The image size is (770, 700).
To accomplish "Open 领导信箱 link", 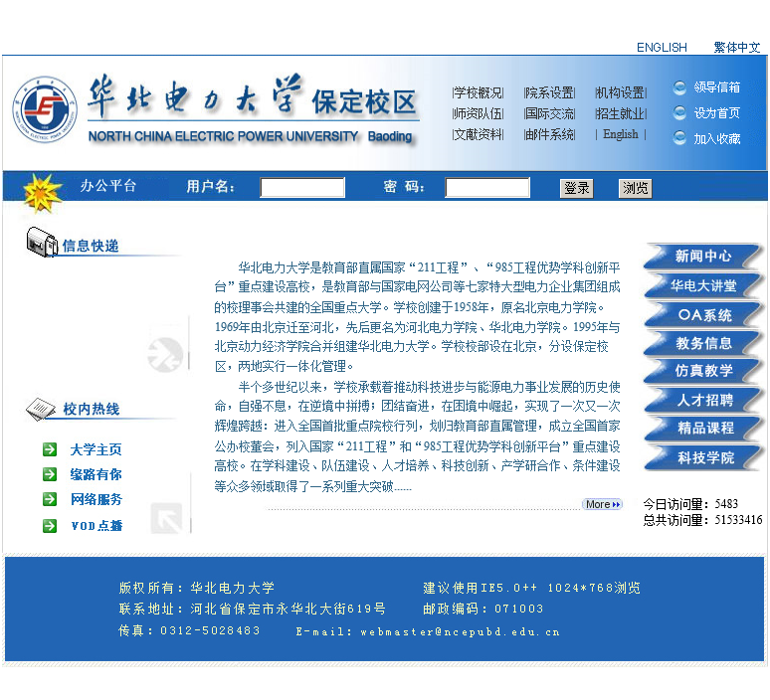I will [716, 87].
